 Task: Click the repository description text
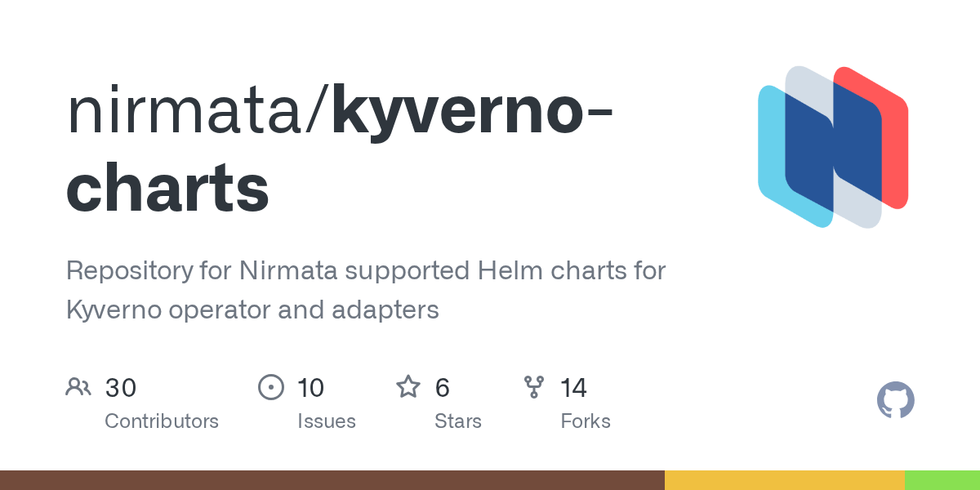point(366,289)
